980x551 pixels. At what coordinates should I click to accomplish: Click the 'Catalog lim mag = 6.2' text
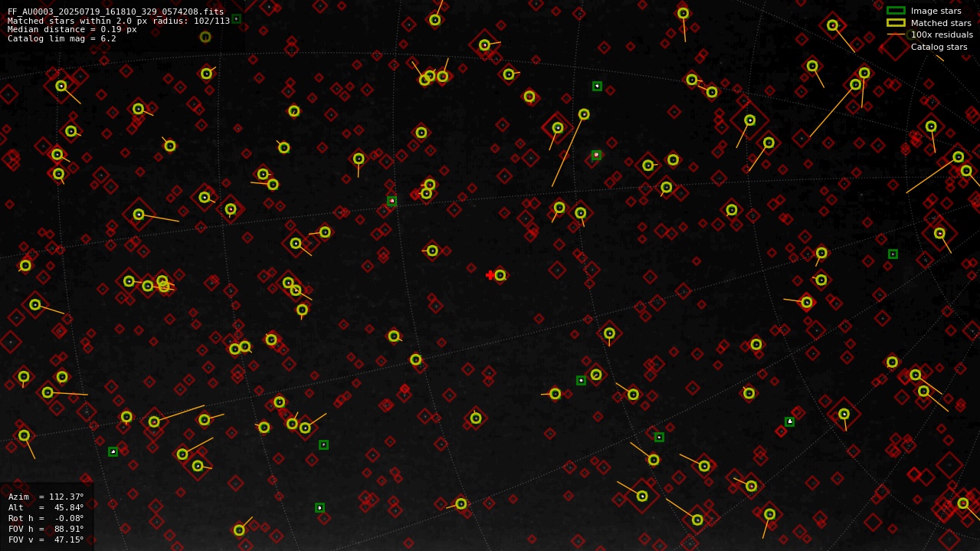(x=62, y=38)
